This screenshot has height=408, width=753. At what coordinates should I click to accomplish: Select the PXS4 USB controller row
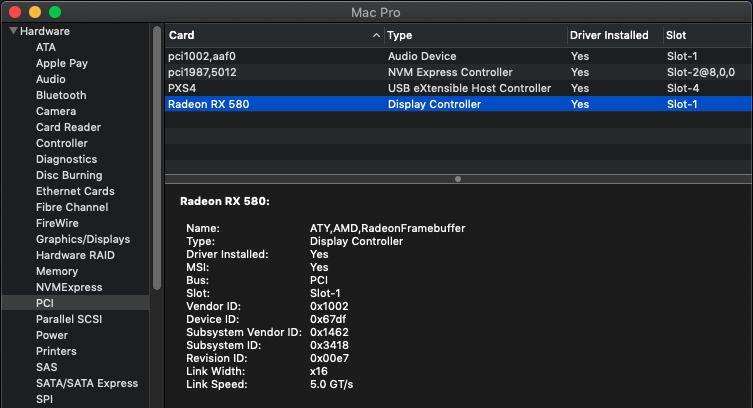click(458, 88)
